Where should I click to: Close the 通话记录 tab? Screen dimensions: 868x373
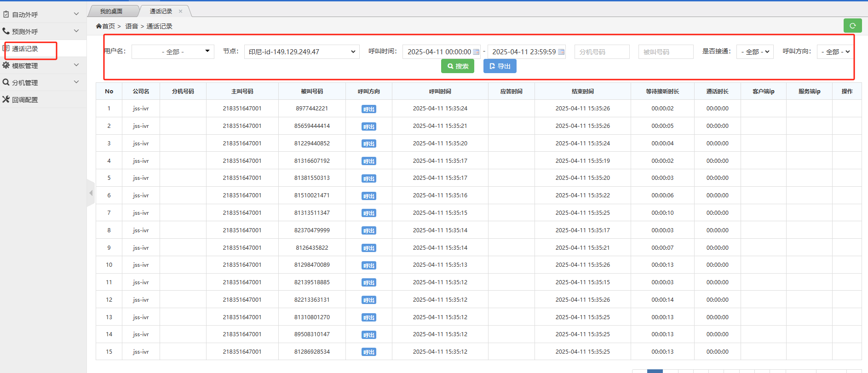point(180,11)
